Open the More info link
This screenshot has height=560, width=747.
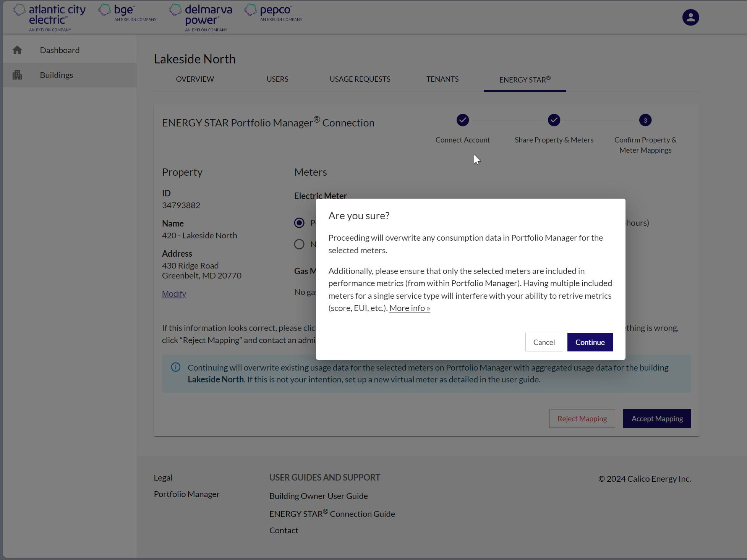(x=409, y=308)
